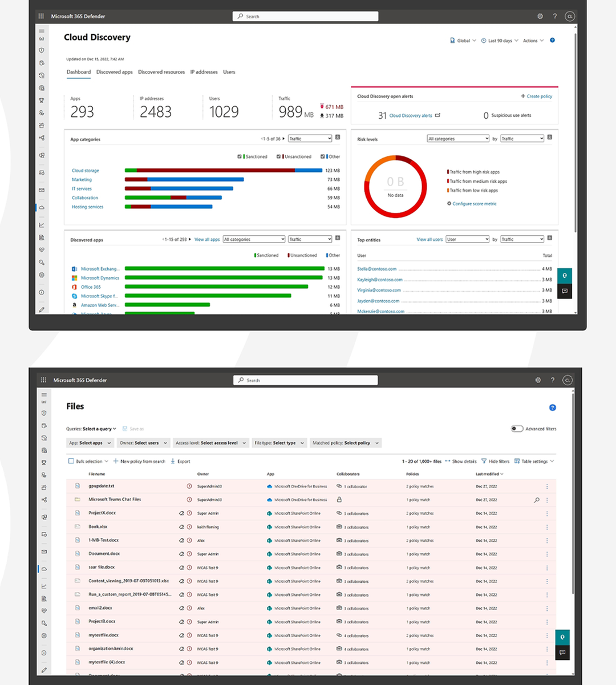Click blue help icon on Files page

pos(552,408)
